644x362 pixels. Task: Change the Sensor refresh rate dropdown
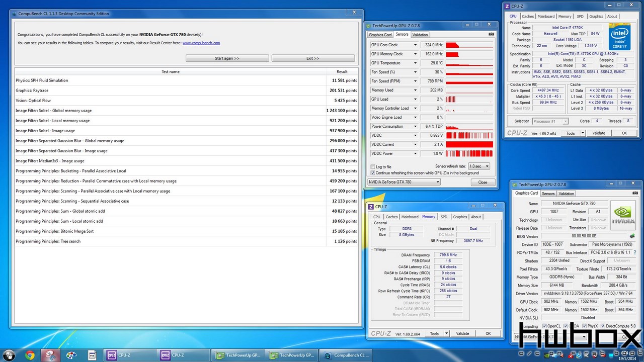(x=478, y=166)
